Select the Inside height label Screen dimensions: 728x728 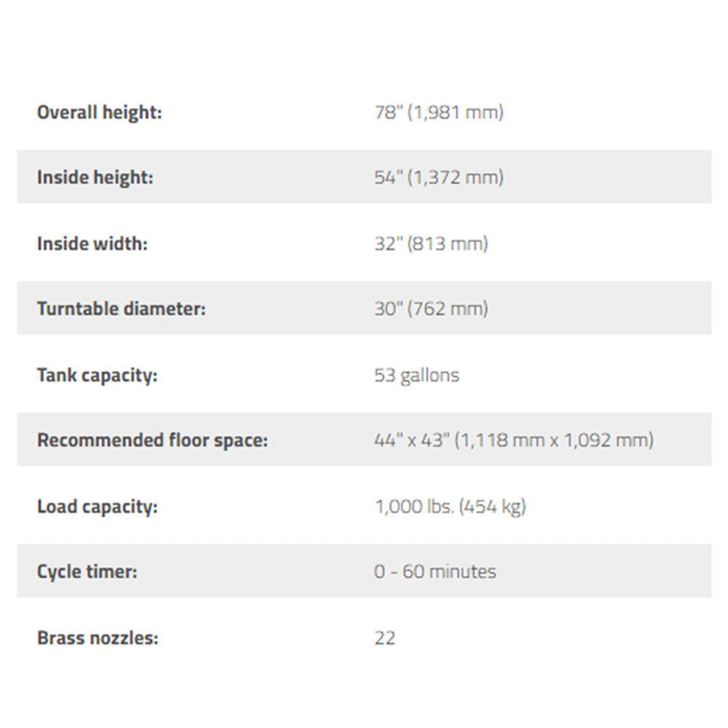tap(95, 178)
